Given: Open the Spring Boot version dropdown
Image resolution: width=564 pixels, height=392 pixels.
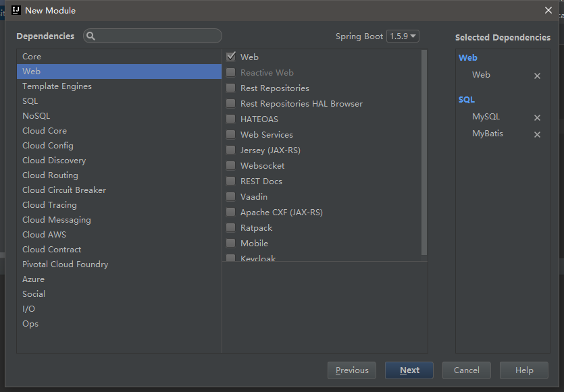Looking at the screenshot, I should 403,36.
